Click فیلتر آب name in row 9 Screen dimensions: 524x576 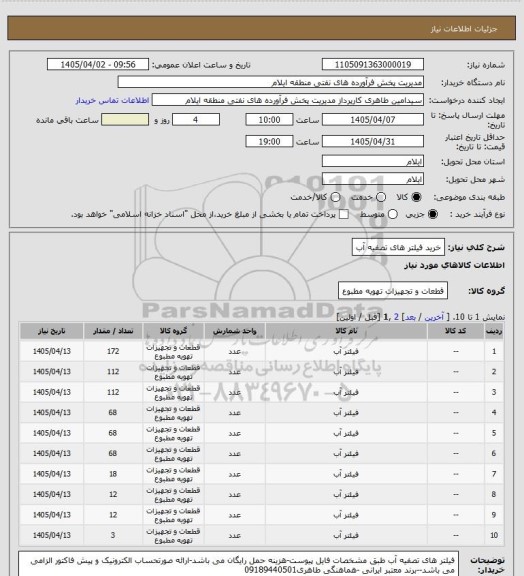(346, 515)
